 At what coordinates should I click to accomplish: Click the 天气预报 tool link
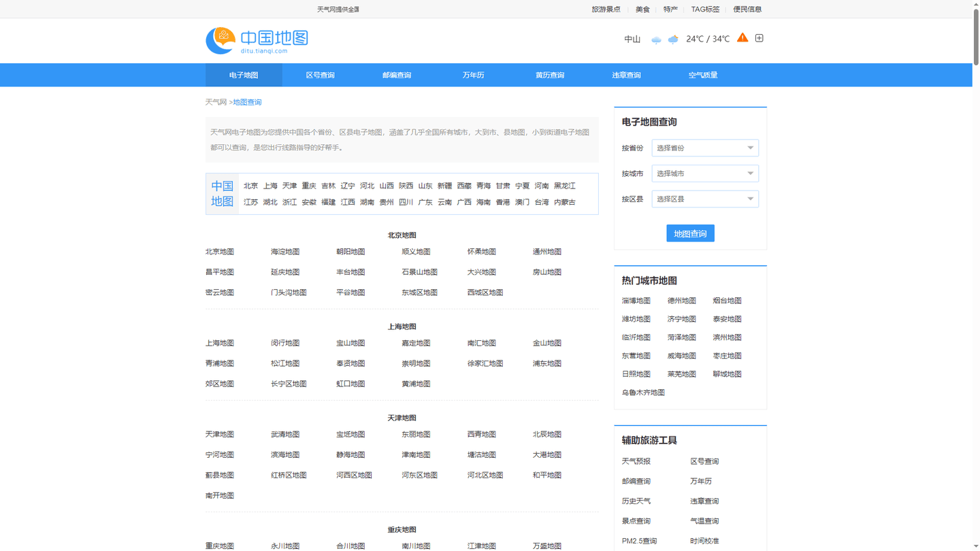(x=636, y=461)
